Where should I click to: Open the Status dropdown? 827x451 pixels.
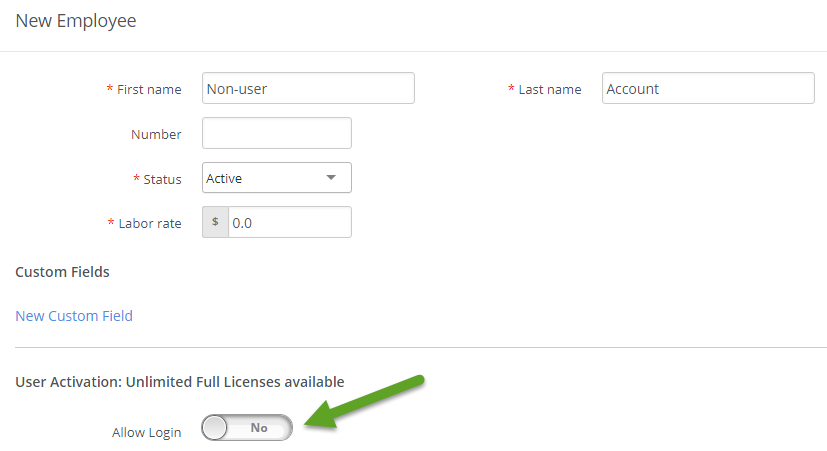[277, 178]
